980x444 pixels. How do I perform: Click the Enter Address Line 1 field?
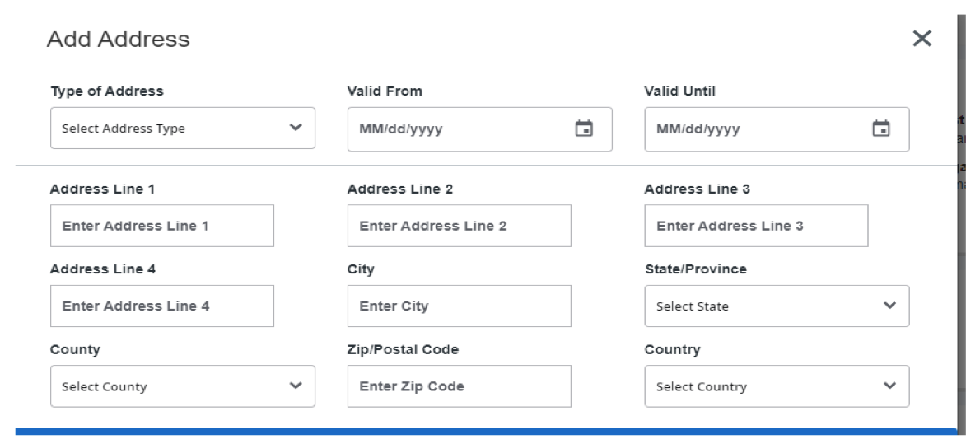162,226
